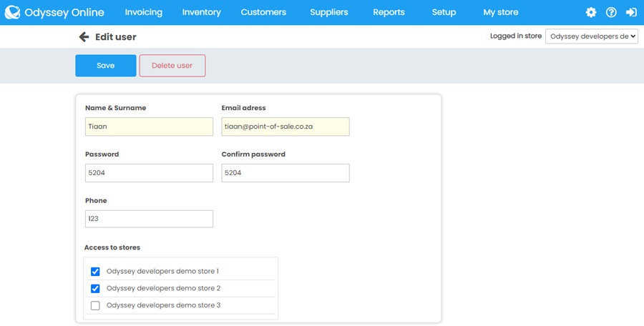Select the Customers menu item
Viewport: 644px width, 326px height.
pos(263,12)
